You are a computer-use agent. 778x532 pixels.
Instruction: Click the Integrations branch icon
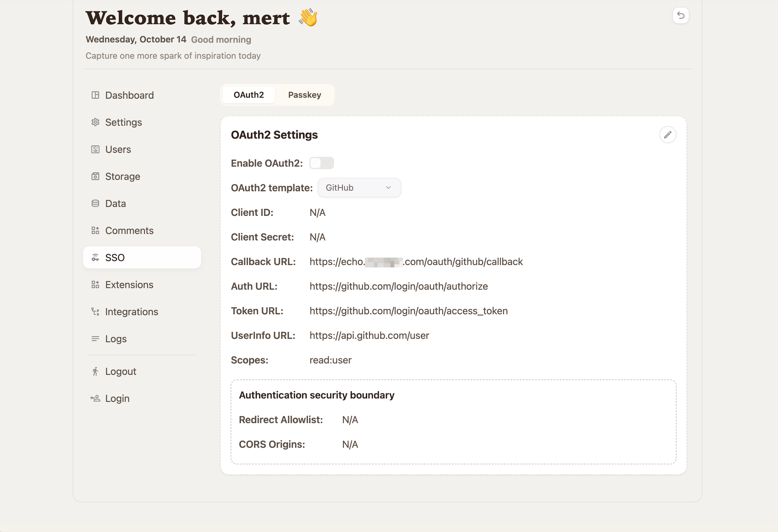(x=95, y=312)
